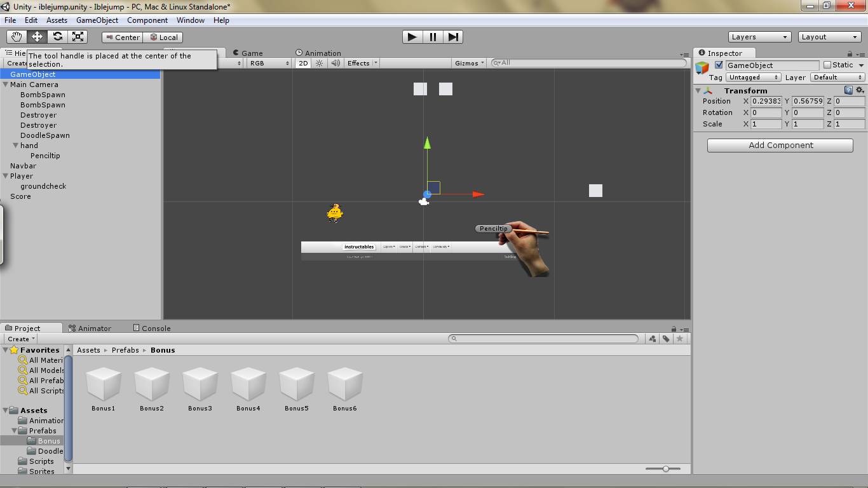Click the Search by Type icon in Project
Screen dimensions: 868x488
[652, 339]
